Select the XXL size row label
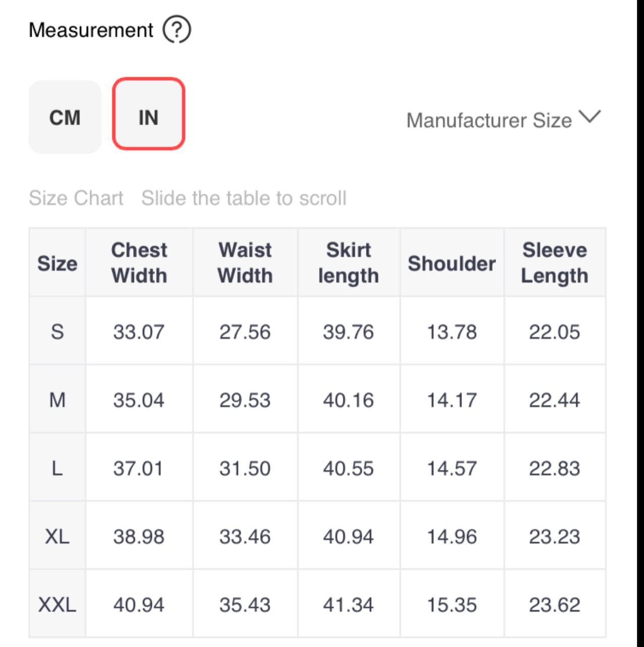Image resolution: width=644 pixels, height=647 pixels. (x=57, y=604)
